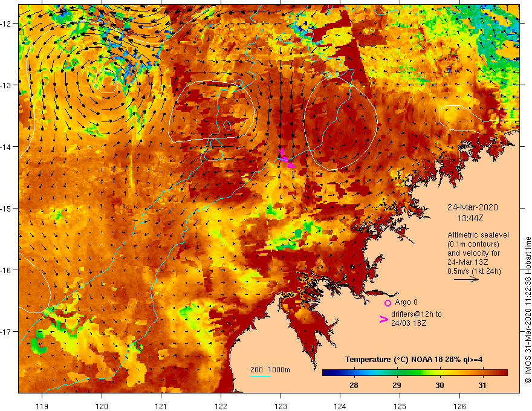
Task: Click the time text 13:44Z
Action: click(x=470, y=218)
